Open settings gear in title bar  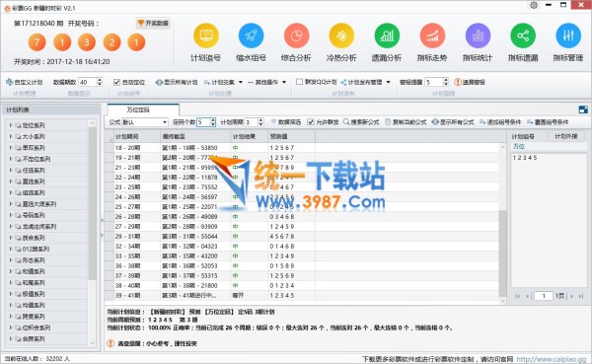coord(534,5)
